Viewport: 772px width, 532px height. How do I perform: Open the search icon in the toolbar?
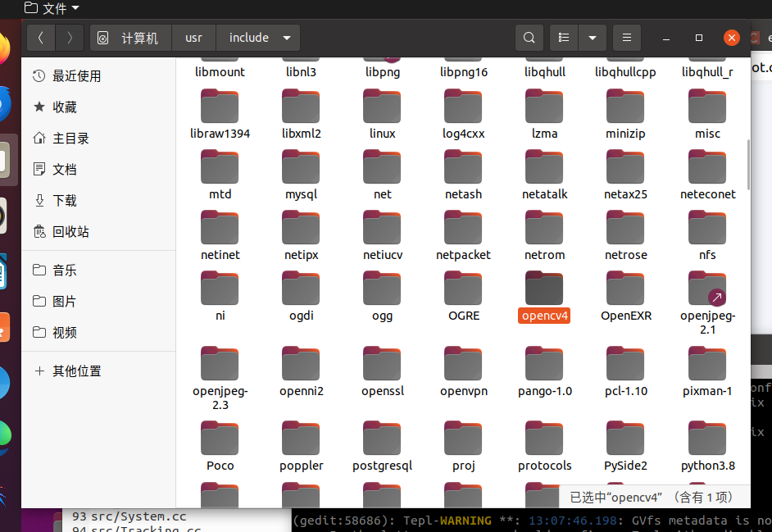click(529, 37)
